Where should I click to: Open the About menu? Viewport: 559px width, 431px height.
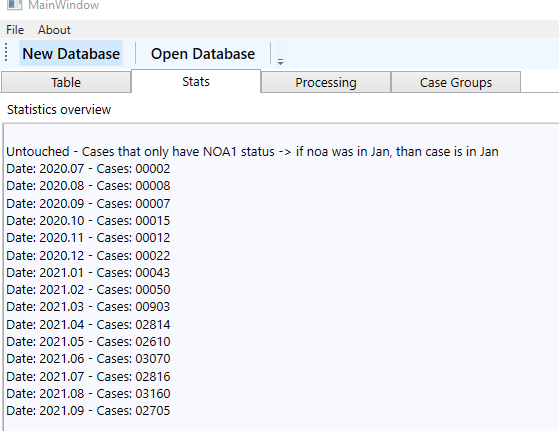pyautogui.click(x=54, y=30)
